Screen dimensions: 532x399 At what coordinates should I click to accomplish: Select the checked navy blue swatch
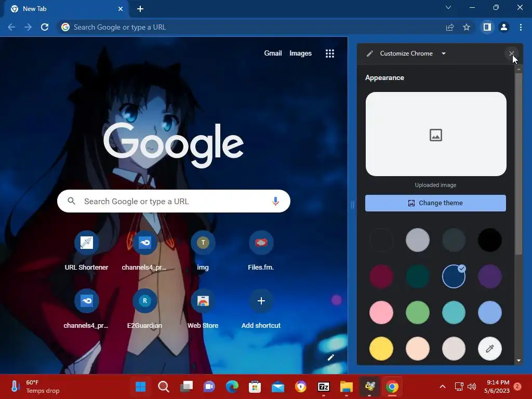pyautogui.click(x=454, y=276)
